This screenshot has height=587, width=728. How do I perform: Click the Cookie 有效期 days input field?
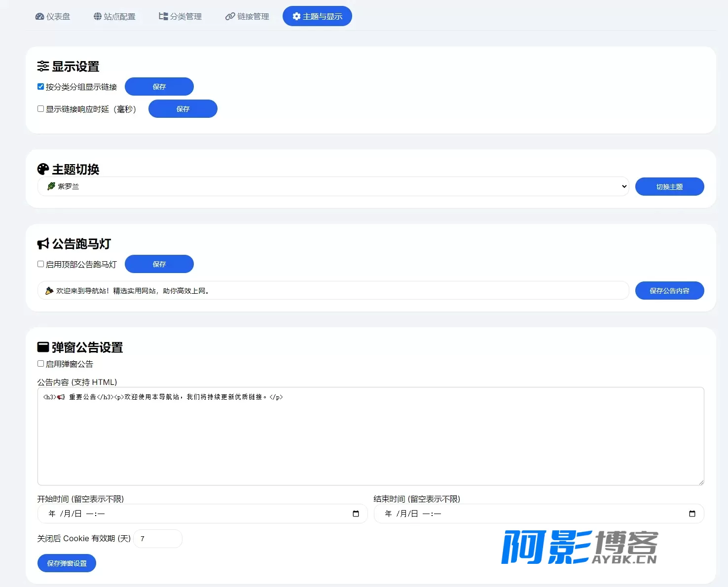[x=158, y=539]
